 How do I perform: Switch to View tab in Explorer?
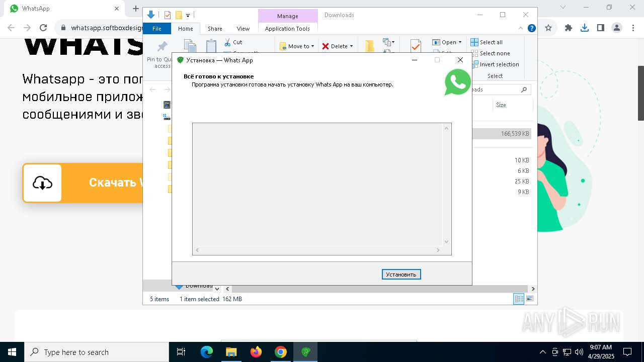tap(243, 29)
